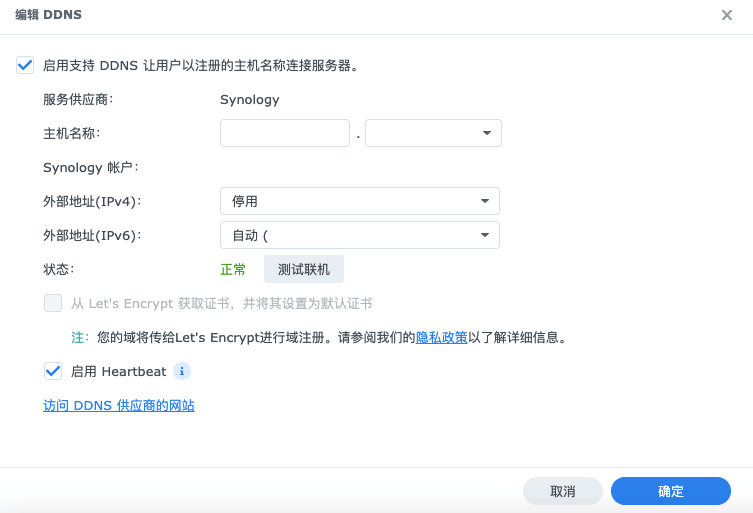The height and width of the screenshot is (513, 753).
Task: Open the 隐私政策 link
Action: [441, 338]
